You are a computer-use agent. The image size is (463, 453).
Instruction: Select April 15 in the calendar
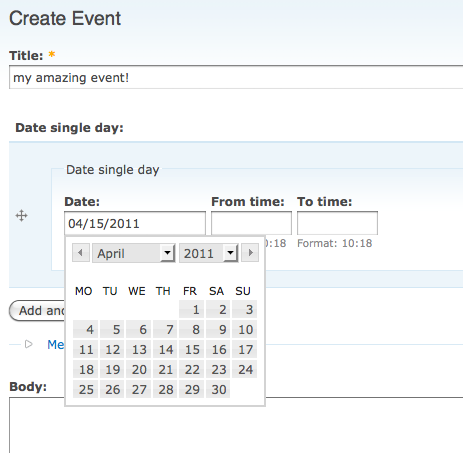pos(192,350)
